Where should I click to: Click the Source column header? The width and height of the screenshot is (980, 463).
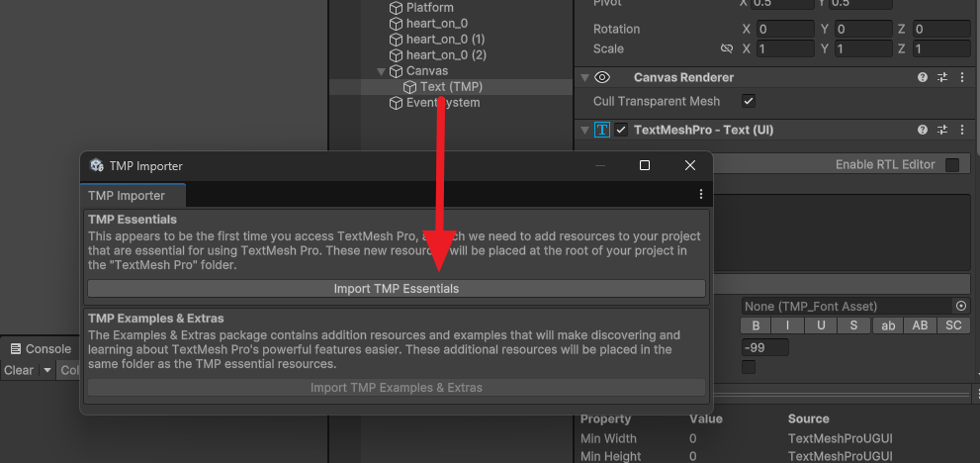(808, 419)
